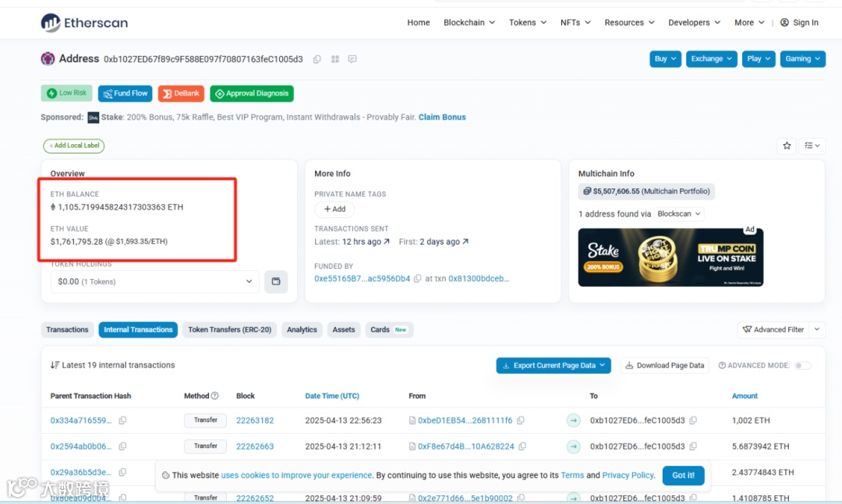Expand the Play dropdown button
The image size is (842, 504).
click(759, 58)
